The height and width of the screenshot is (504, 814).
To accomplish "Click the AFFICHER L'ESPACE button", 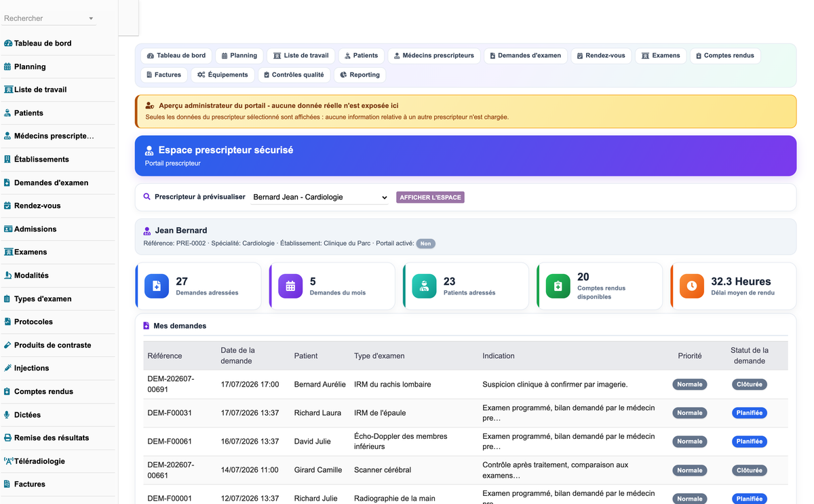I will point(430,197).
